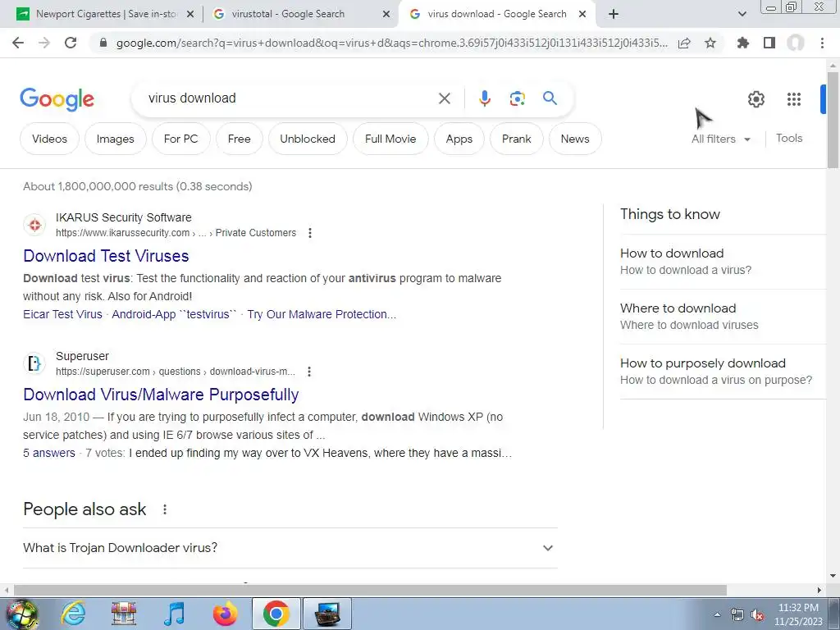840x630 pixels.
Task: Toggle the Chrome side panel icon
Action: tap(769, 43)
